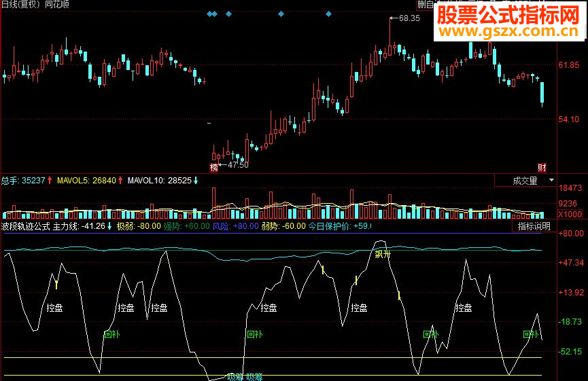Open the 成交量 indicator dropdown

(525, 181)
